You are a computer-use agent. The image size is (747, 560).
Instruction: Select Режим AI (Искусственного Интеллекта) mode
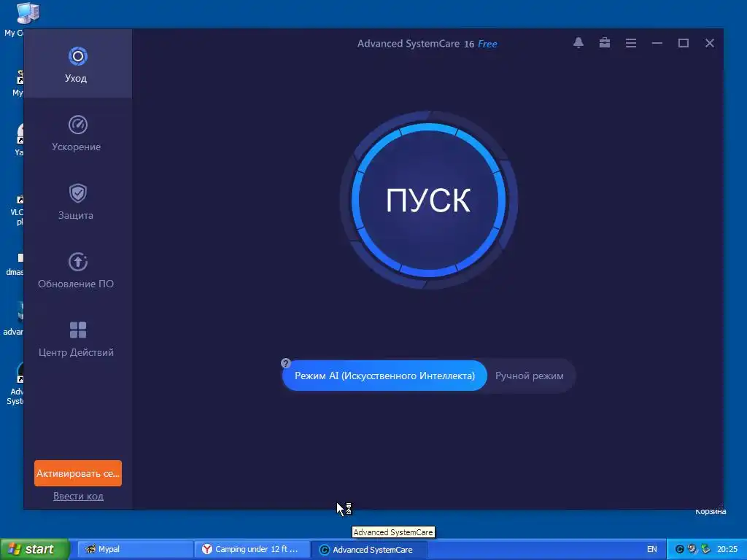point(384,376)
